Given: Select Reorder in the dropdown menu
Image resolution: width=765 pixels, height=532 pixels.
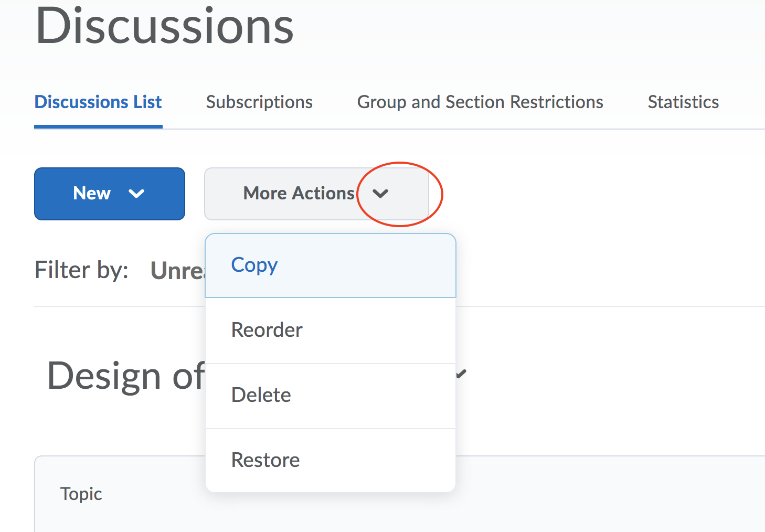Looking at the screenshot, I should click(267, 330).
